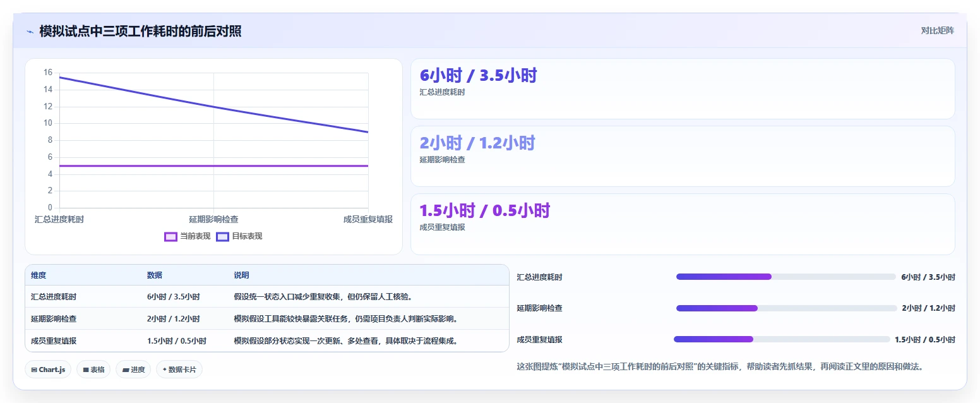Toggle 当前表现 legend swatch in chart
Viewport: 980px width, 403px height.
pyautogui.click(x=170, y=236)
